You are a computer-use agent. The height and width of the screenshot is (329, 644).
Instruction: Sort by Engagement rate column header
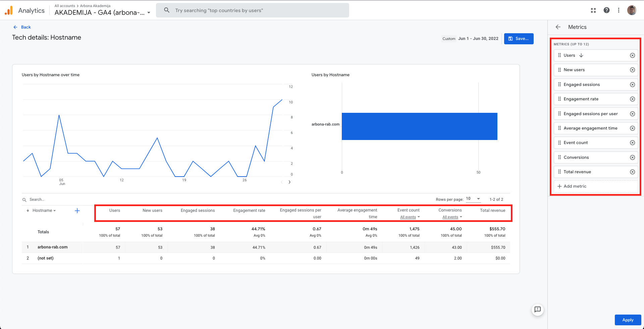[x=249, y=210]
